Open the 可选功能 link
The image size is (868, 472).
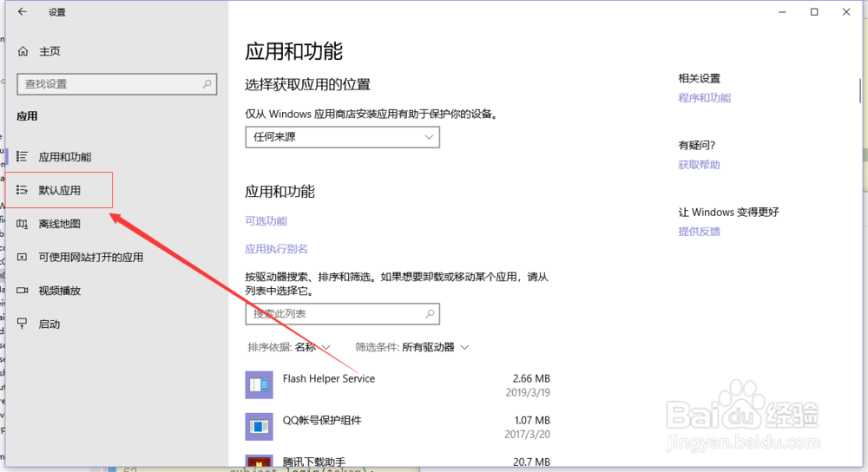(x=266, y=220)
